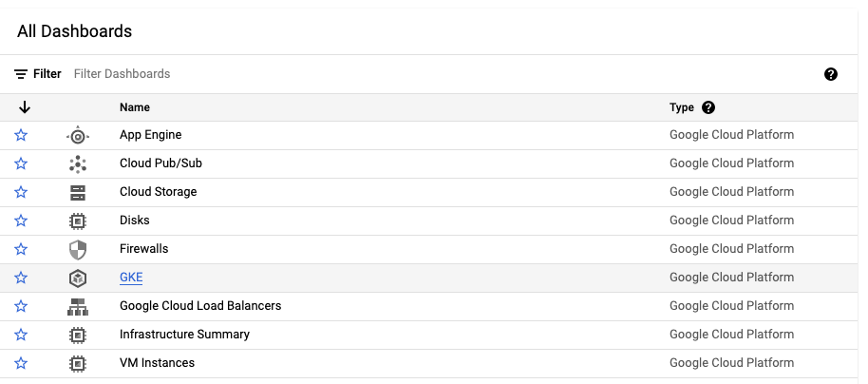Click the Load Balancers network icon
Screen dimensions: 868x384
tap(78, 306)
